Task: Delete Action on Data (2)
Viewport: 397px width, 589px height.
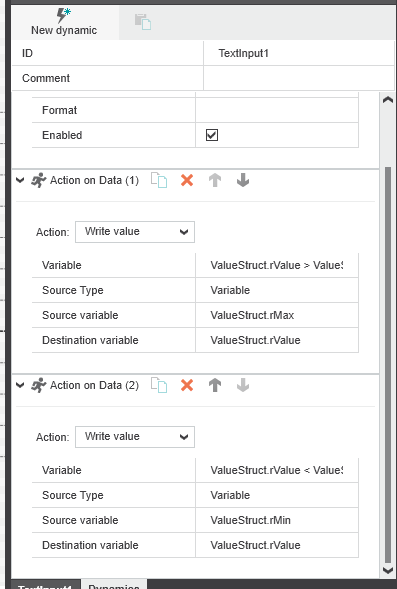Action: [187, 385]
